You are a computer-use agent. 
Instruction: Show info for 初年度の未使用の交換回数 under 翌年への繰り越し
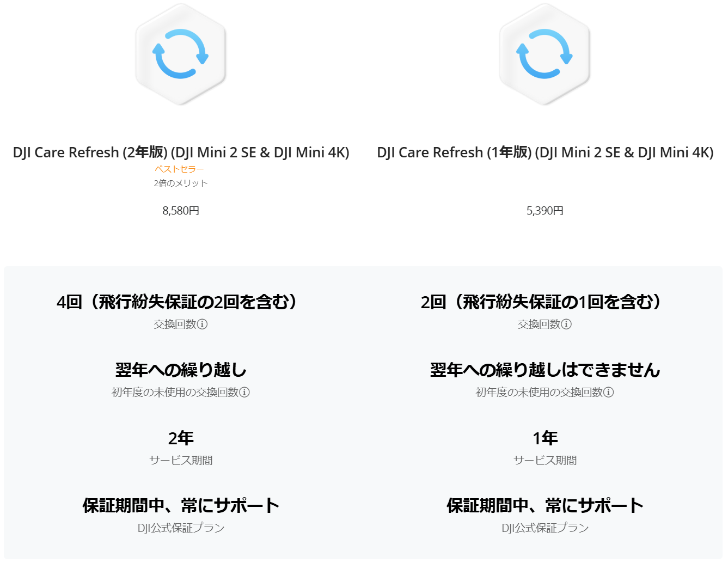(244, 392)
